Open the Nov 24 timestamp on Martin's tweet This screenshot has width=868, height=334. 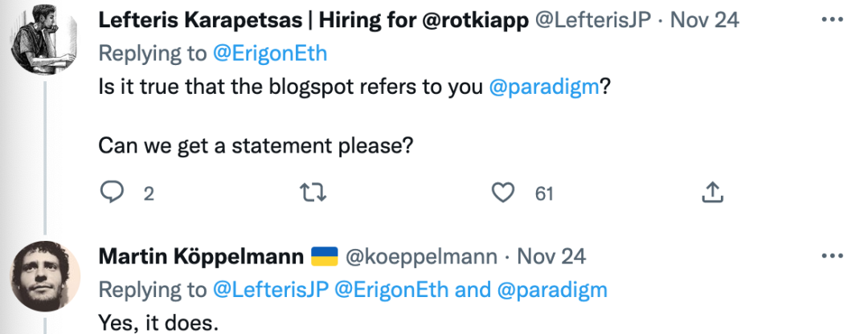click(551, 257)
